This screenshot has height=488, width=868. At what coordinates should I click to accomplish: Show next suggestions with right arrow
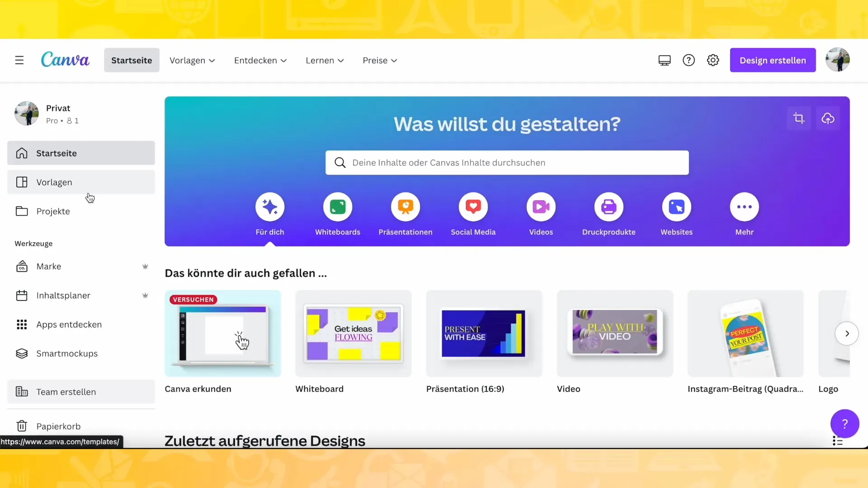(x=847, y=333)
